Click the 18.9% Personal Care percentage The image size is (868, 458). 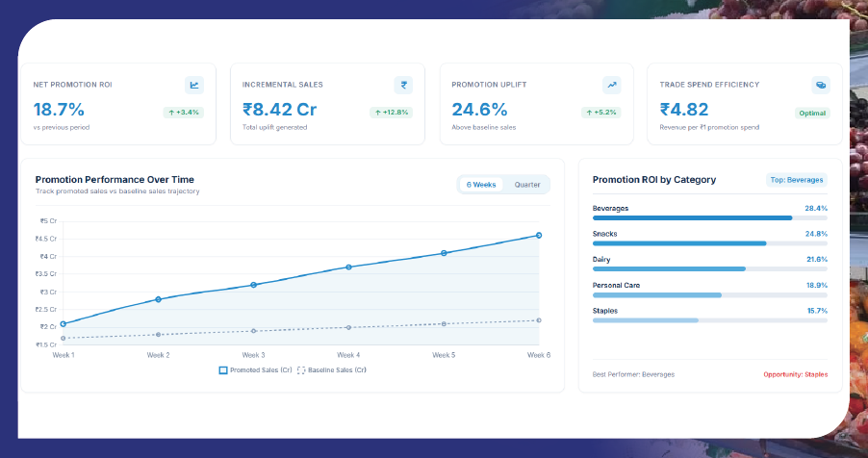click(817, 285)
